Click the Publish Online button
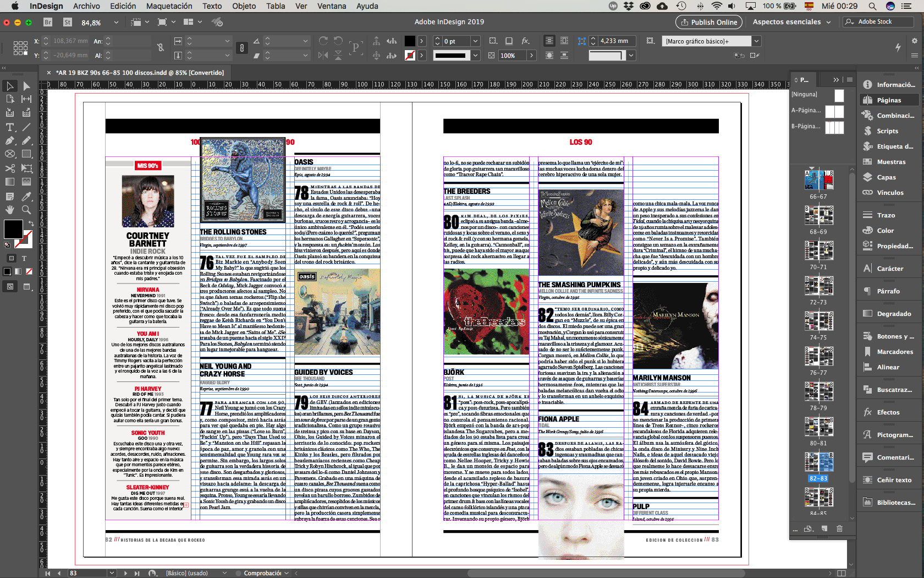 708,22
